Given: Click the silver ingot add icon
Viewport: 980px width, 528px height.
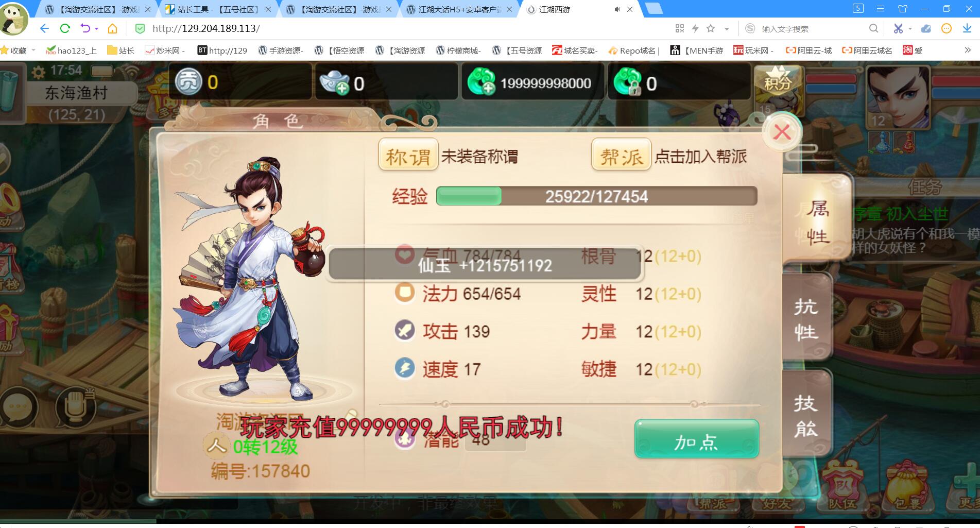Looking at the screenshot, I should [x=334, y=83].
